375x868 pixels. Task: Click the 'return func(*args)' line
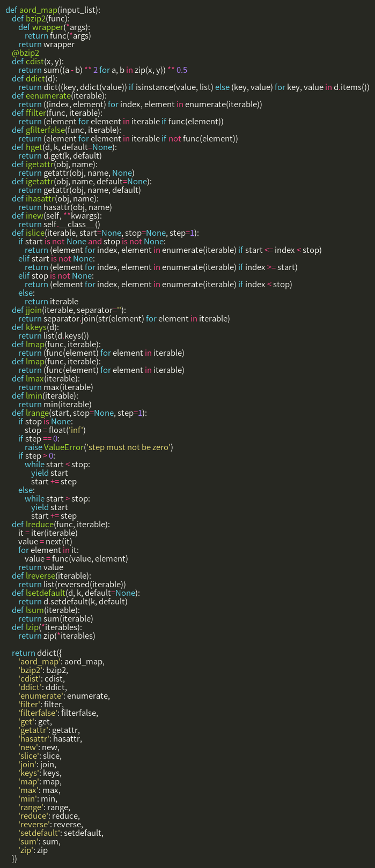tap(57, 37)
